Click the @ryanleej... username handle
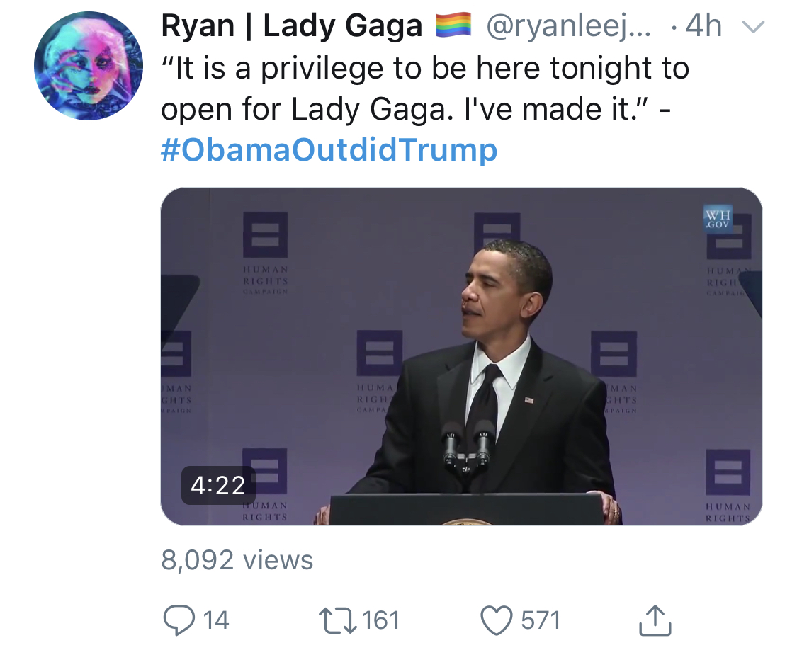 [568, 26]
